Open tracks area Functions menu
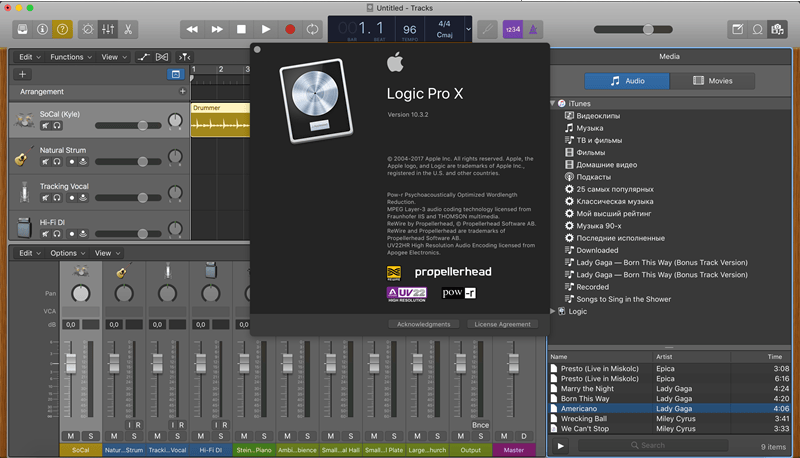 pos(71,57)
